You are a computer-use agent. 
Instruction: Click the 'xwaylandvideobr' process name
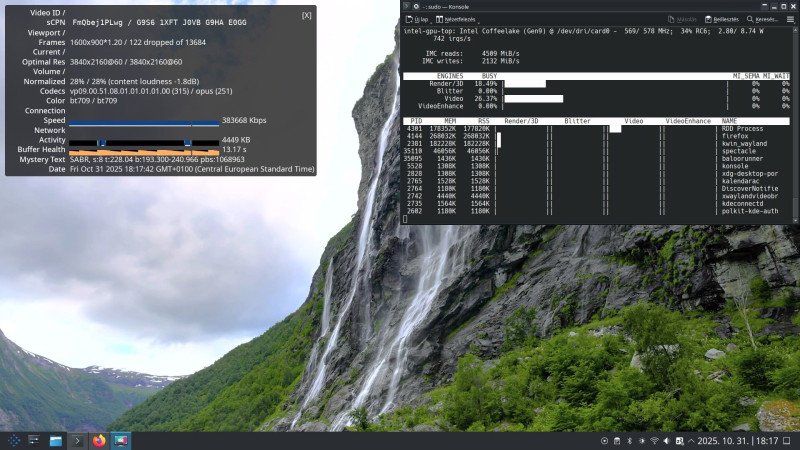pos(750,196)
